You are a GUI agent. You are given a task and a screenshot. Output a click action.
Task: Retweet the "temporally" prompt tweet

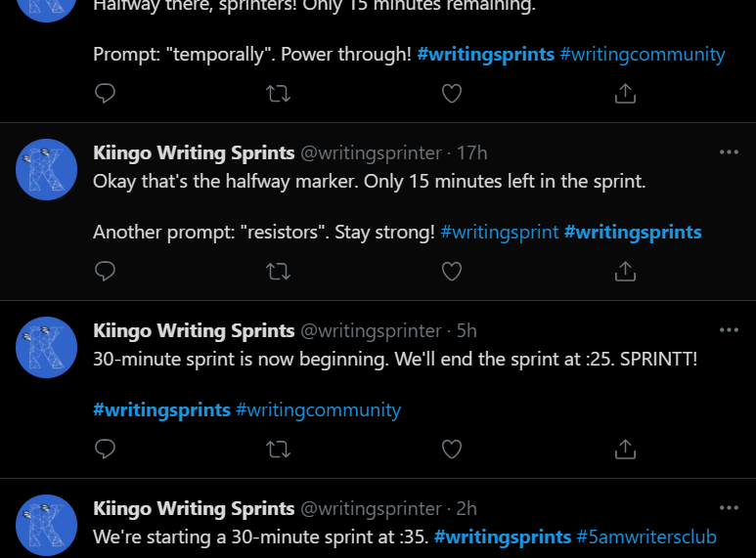pyautogui.click(x=278, y=94)
